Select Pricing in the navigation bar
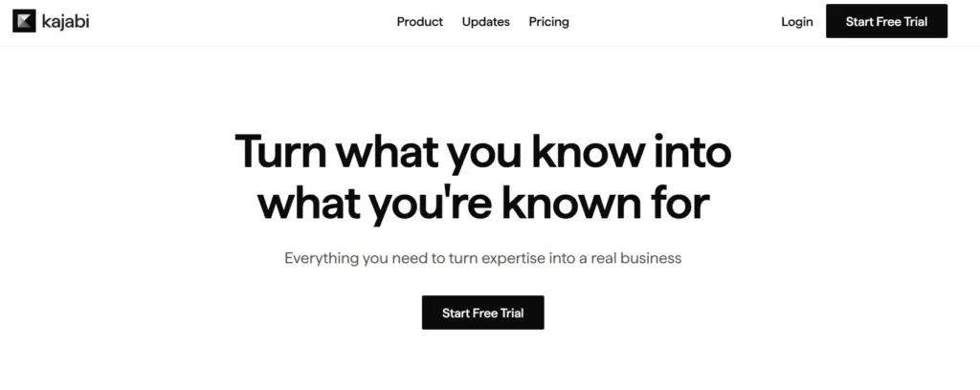The width and height of the screenshot is (980, 390). click(548, 22)
